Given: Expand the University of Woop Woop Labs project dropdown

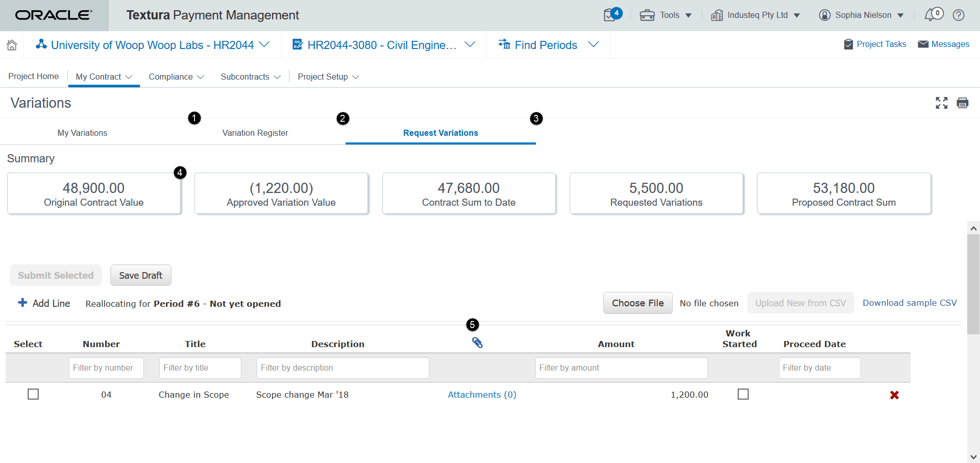Looking at the screenshot, I should tap(264, 44).
